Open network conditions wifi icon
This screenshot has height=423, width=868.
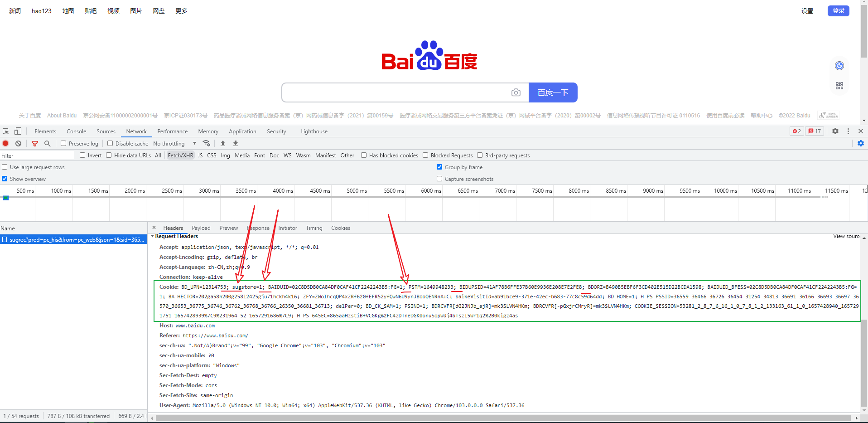pos(207,143)
